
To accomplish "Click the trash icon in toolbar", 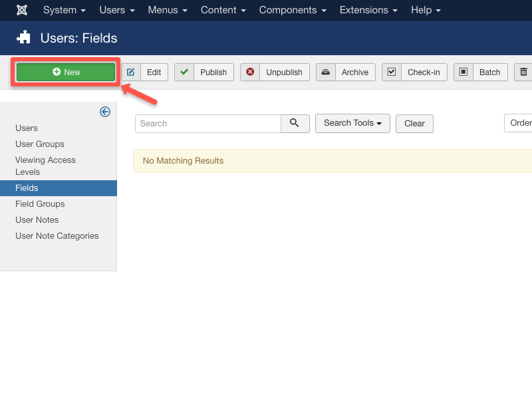I will point(523,72).
